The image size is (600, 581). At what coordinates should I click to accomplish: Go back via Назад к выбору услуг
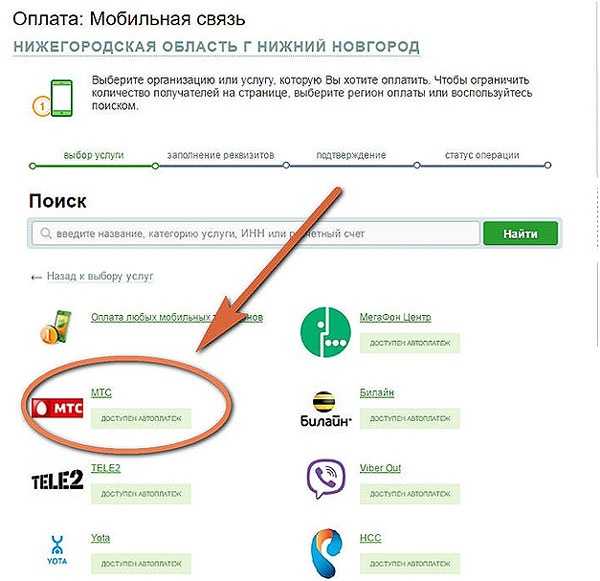92,276
